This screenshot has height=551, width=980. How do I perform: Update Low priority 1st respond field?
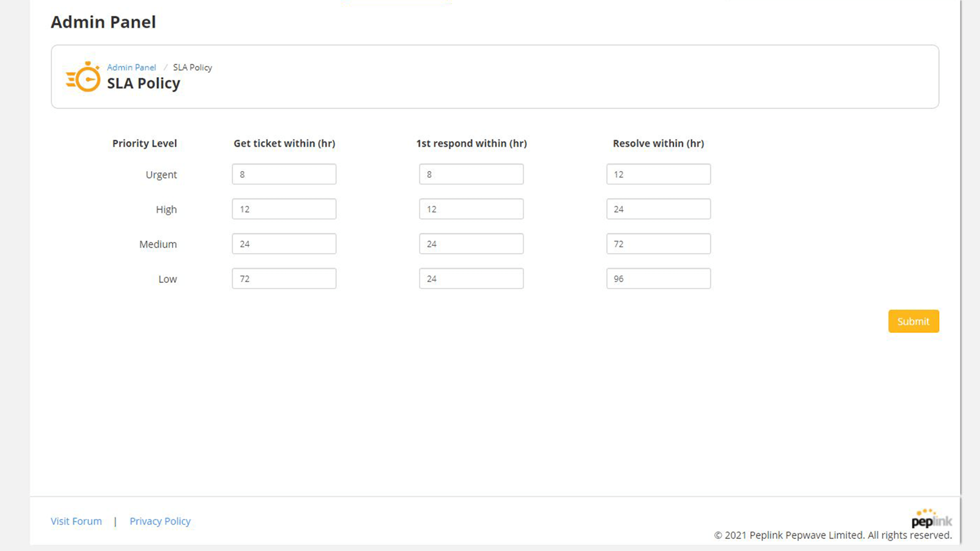click(x=471, y=279)
